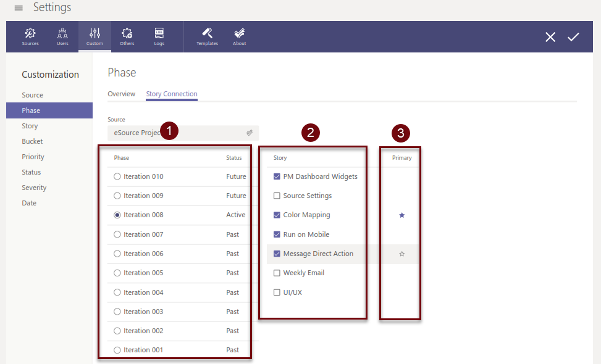601x364 pixels.
Task: Go to Severity in Customization sidebar
Action: coord(34,188)
